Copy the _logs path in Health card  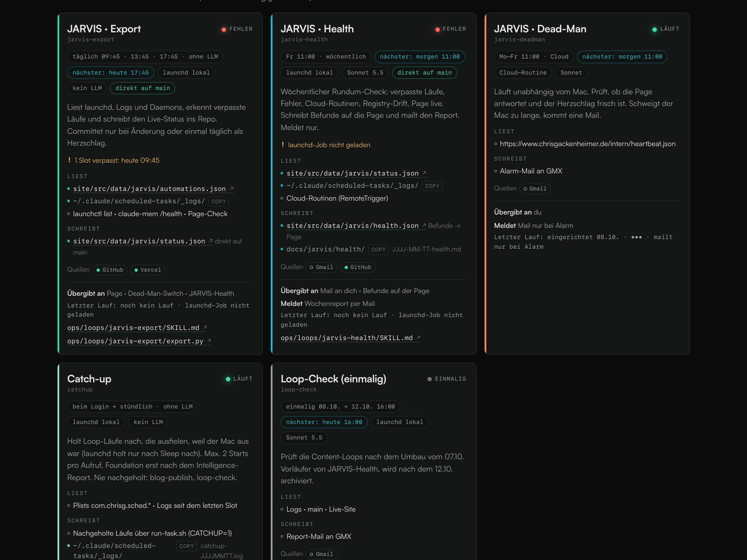(x=432, y=186)
